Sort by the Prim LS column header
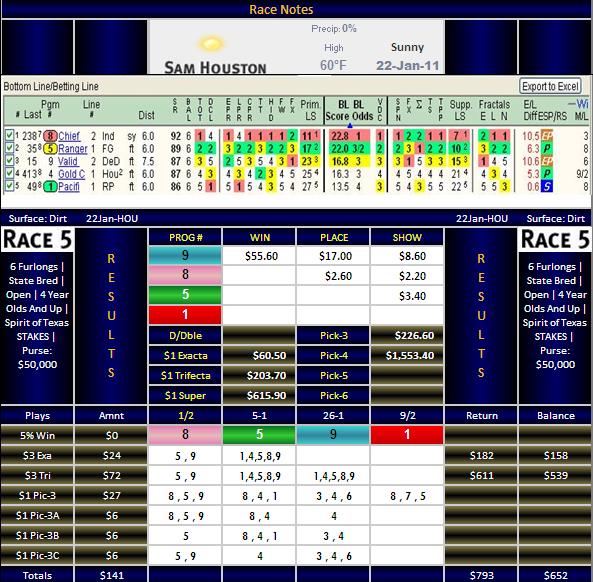 [310, 110]
